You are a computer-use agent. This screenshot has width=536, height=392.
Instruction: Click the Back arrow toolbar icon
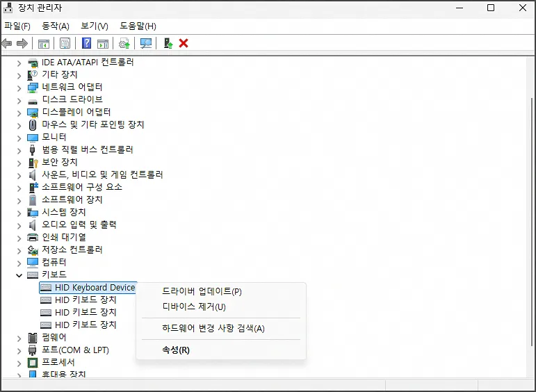coord(7,43)
